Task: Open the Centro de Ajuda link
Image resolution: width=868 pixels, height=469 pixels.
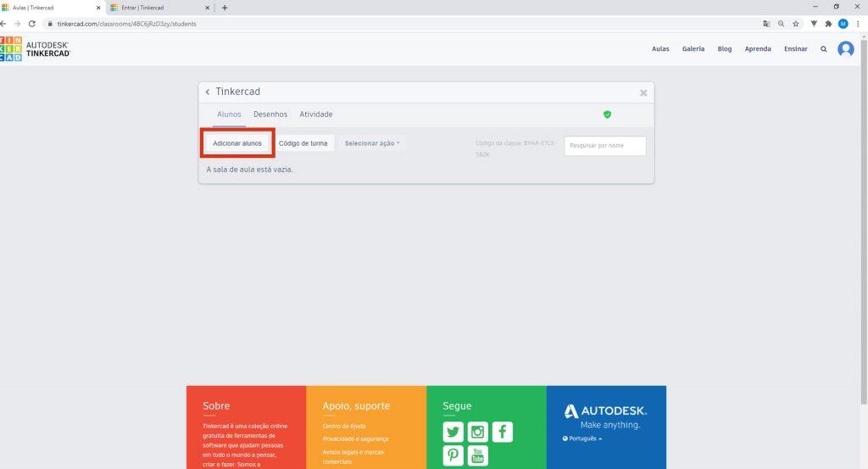Action: tap(344, 427)
